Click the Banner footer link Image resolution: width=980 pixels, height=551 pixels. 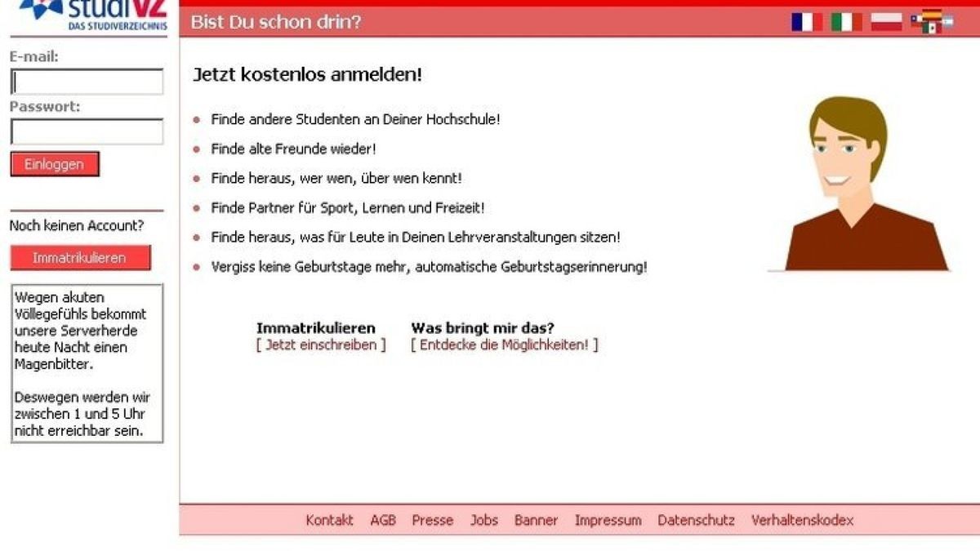[x=536, y=520]
